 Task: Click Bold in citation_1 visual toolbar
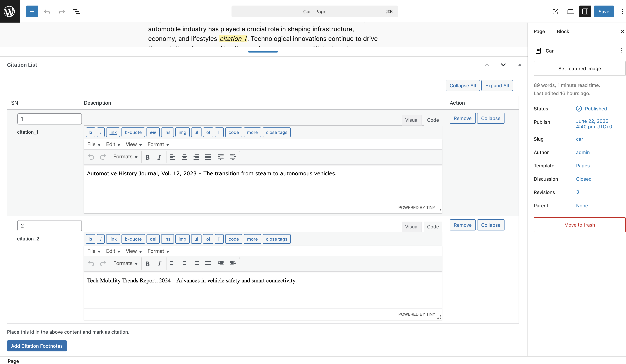click(148, 157)
